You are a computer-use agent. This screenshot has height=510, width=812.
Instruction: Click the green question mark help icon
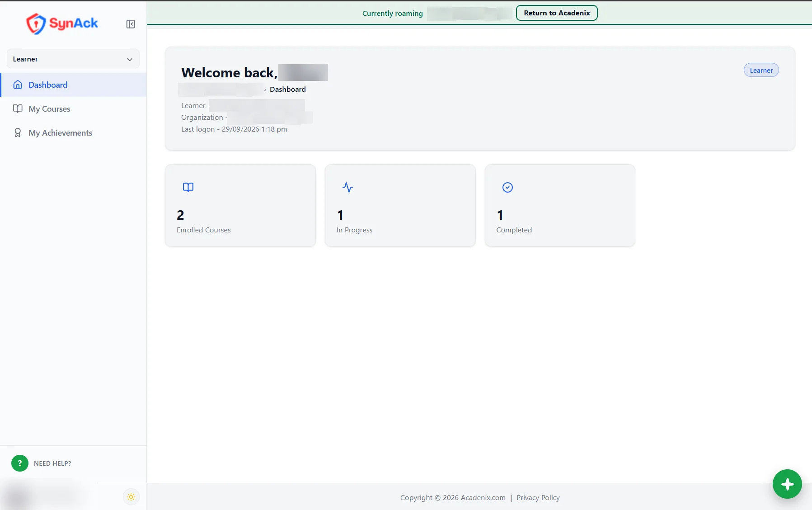point(20,463)
